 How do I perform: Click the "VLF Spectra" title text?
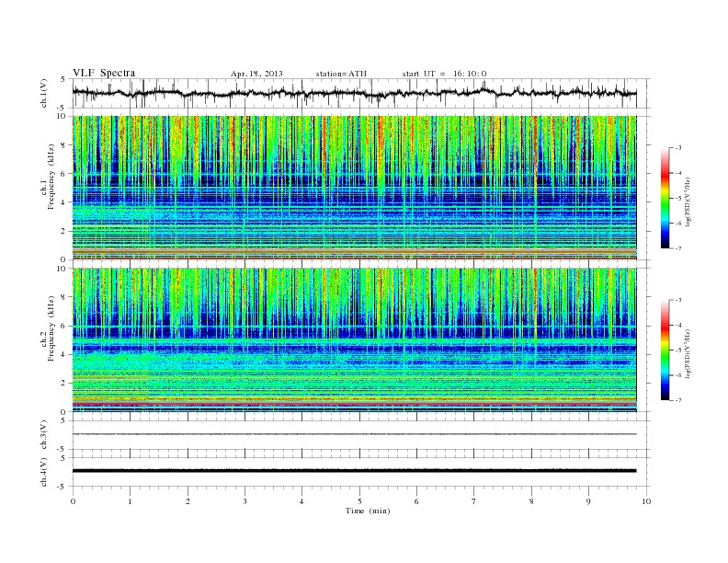pos(104,73)
